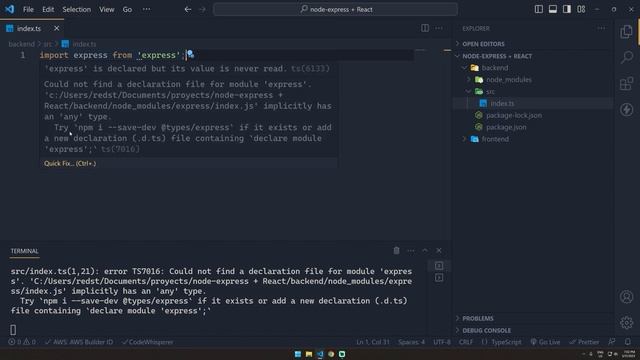
Task: Maximize the terminal panel size
Action: click(425, 251)
